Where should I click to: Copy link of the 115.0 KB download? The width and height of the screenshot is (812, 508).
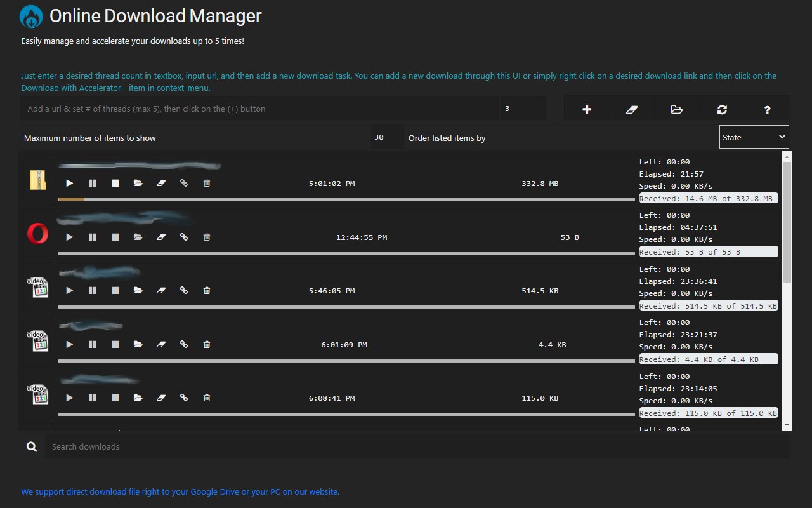(x=184, y=398)
